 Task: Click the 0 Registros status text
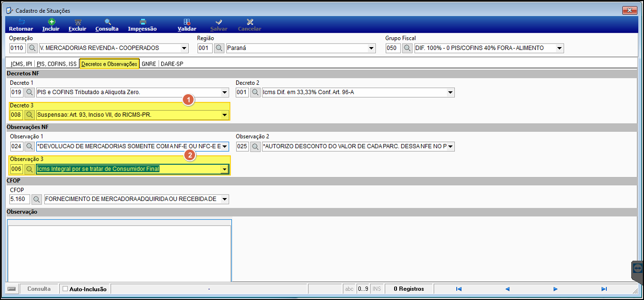(x=409, y=289)
